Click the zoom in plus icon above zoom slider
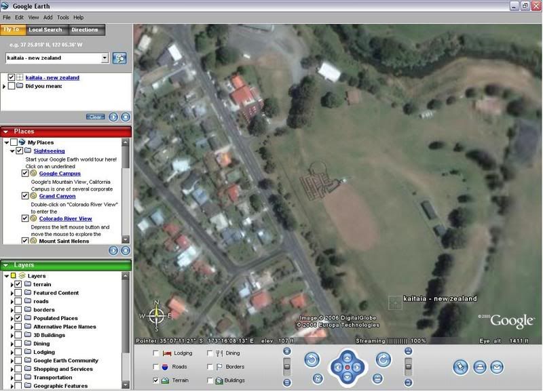Screen dimensions: 543x392 click(286, 351)
